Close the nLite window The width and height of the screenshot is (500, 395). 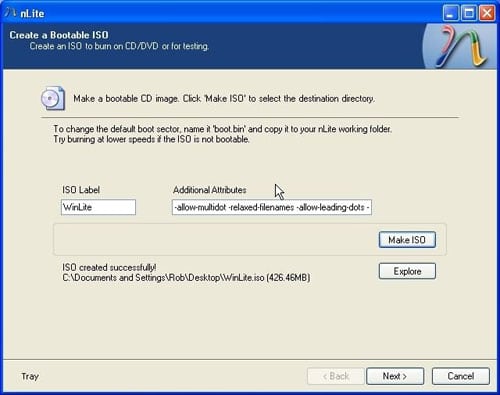click(487, 13)
